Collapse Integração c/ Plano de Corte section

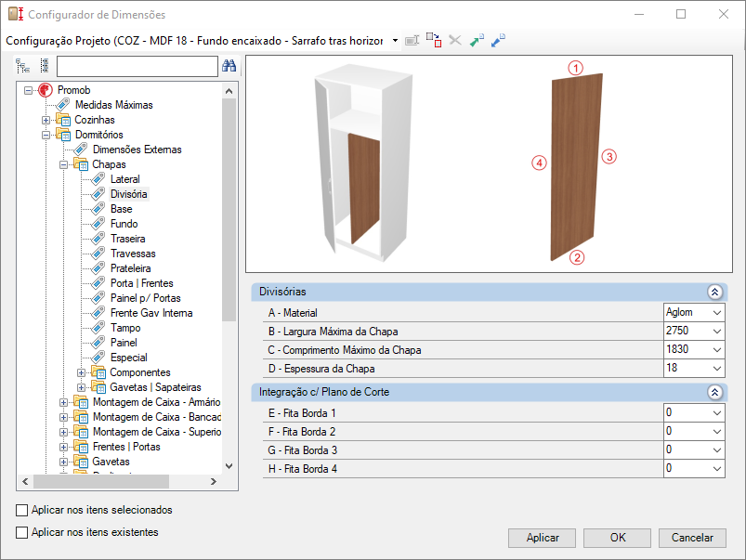714,392
